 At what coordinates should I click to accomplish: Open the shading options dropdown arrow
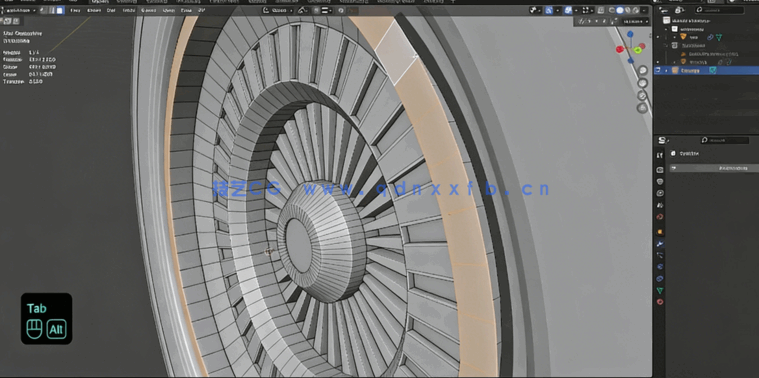[x=645, y=10]
